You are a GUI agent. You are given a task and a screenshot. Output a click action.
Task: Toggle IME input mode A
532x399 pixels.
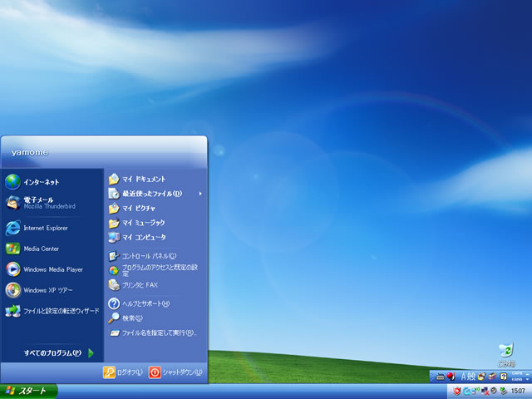tap(464, 377)
